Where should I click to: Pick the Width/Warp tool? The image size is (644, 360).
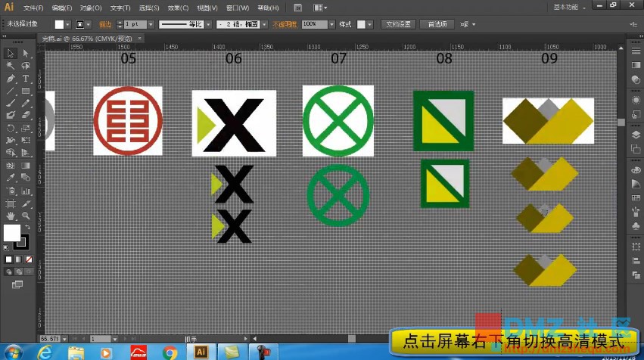coord(11,141)
